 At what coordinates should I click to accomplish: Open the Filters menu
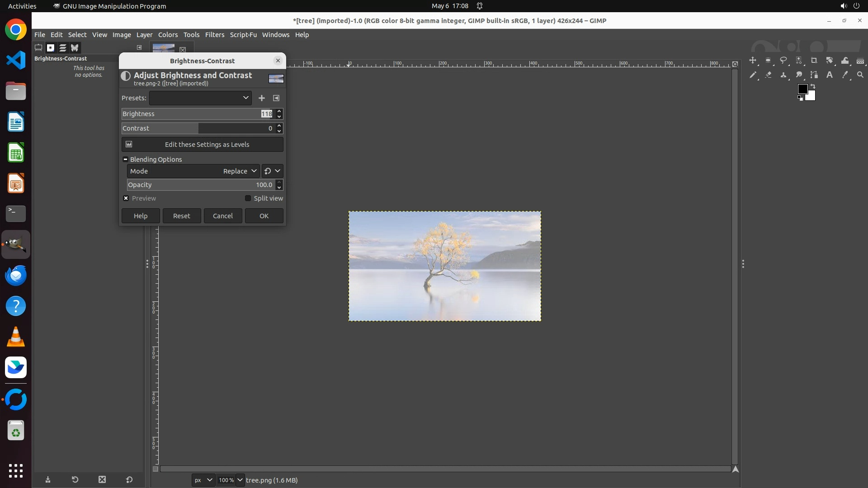pyautogui.click(x=214, y=35)
